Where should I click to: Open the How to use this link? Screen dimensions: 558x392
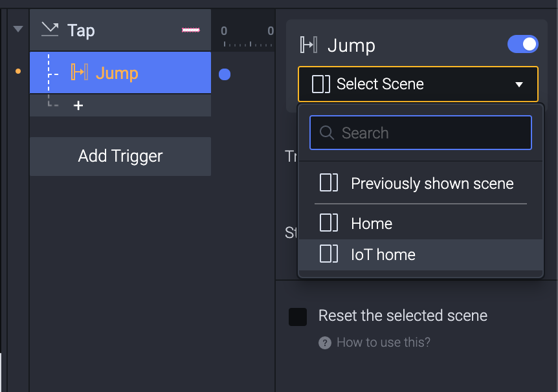(383, 343)
